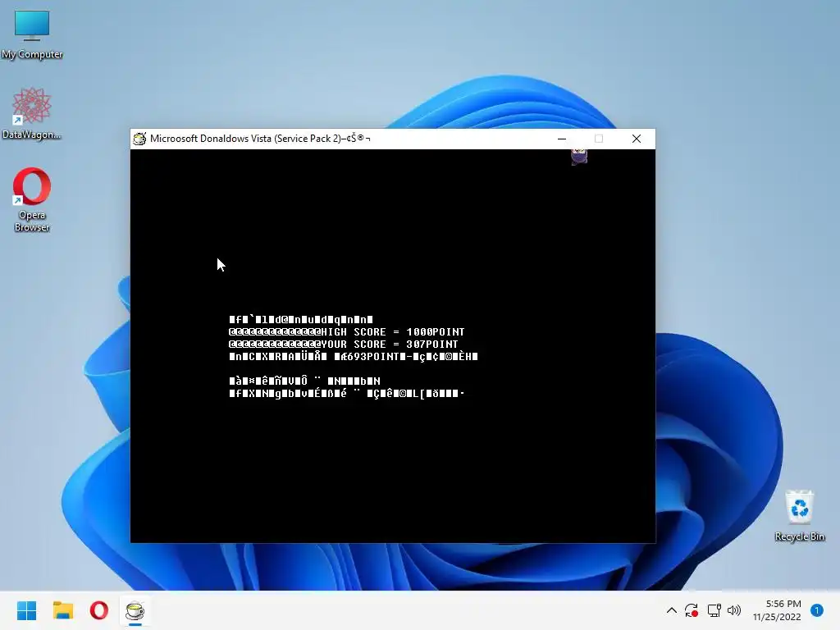Image resolution: width=840 pixels, height=630 pixels.
Task: Click the YOUR SCORE = 307POINT line
Action: coord(344,345)
